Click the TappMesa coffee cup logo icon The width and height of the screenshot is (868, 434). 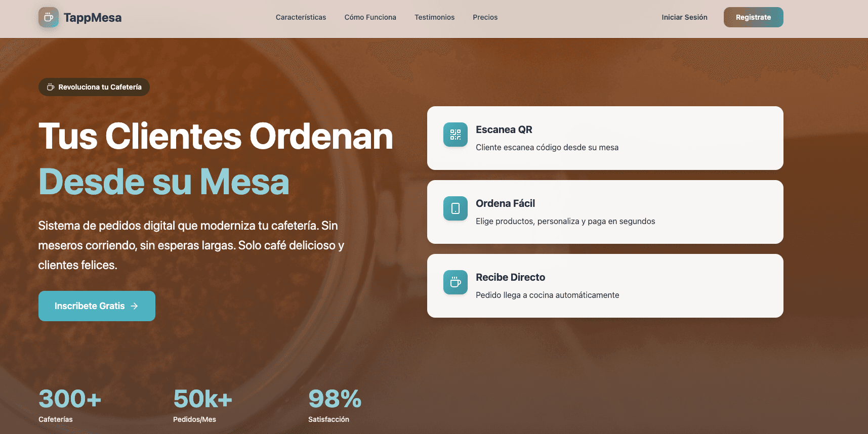[49, 17]
